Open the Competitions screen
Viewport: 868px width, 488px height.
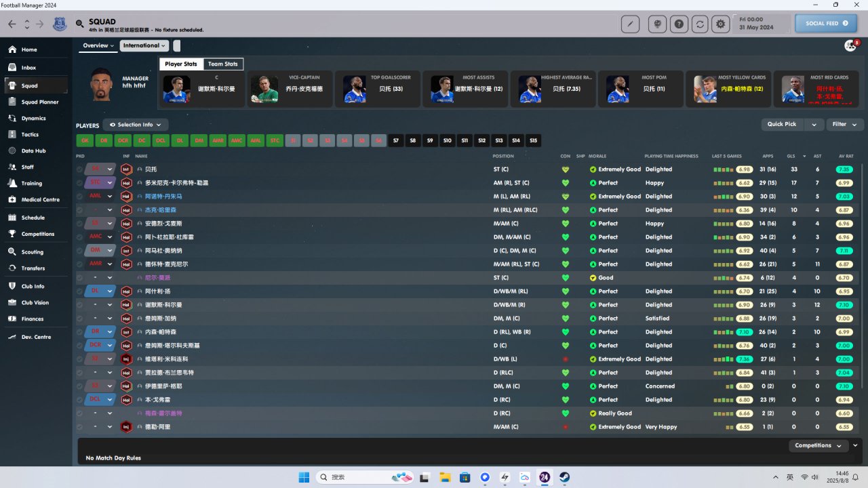point(37,234)
